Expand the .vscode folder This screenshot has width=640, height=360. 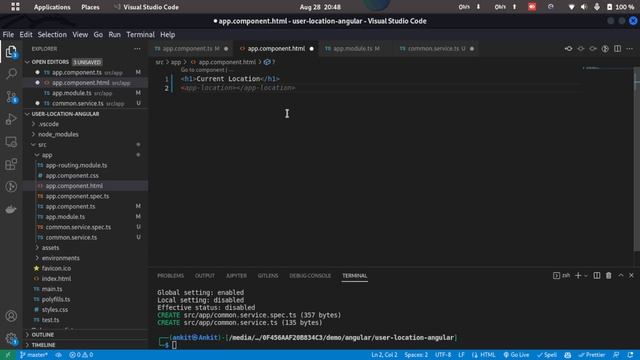pos(48,124)
